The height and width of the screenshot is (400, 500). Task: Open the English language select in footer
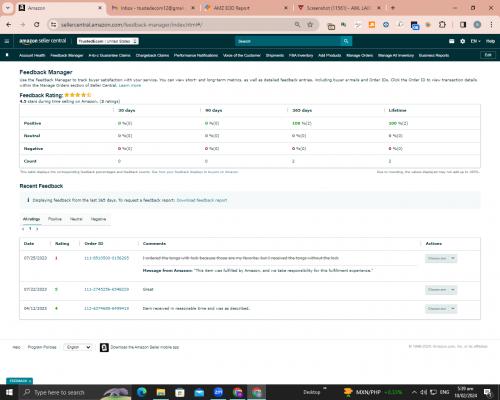78,347
